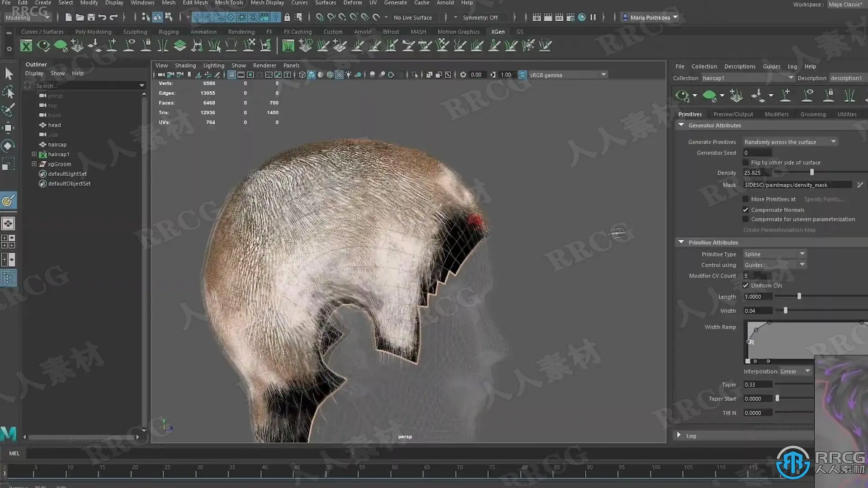868x488 pixels.
Task: Switch to the Grooming tab
Action: [x=812, y=114]
